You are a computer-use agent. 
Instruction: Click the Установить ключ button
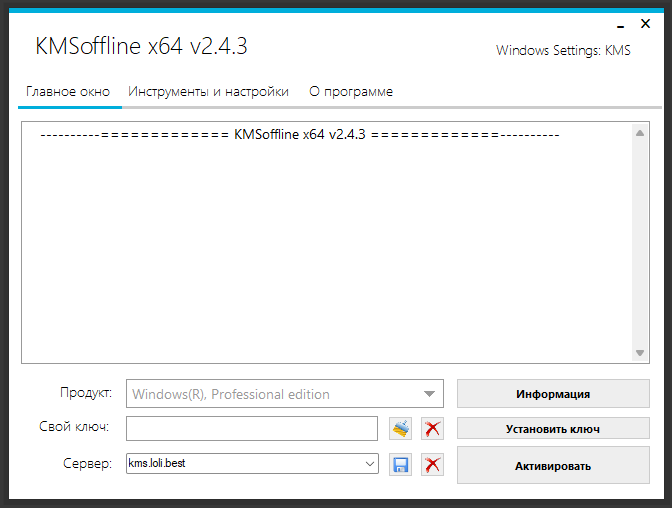[553, 429]
